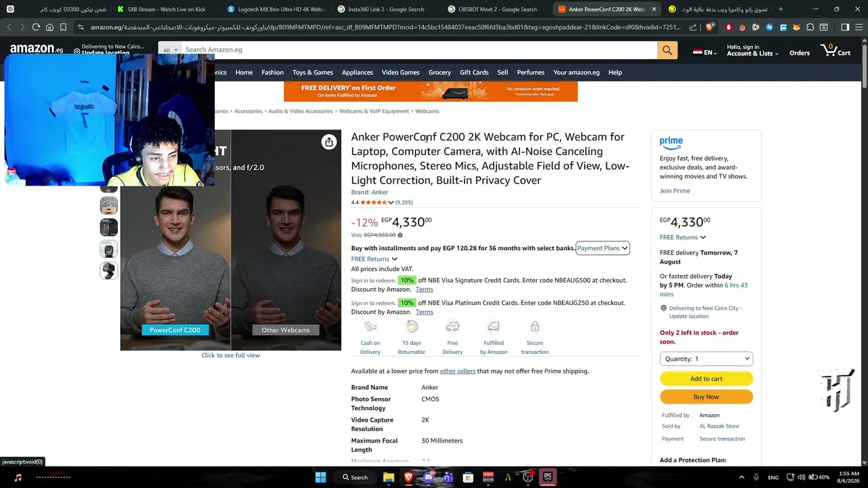The width and height of the screenshot is (868, 488).
Task: Click the orange Amazon search magnifier button
Action: [667, 50]
